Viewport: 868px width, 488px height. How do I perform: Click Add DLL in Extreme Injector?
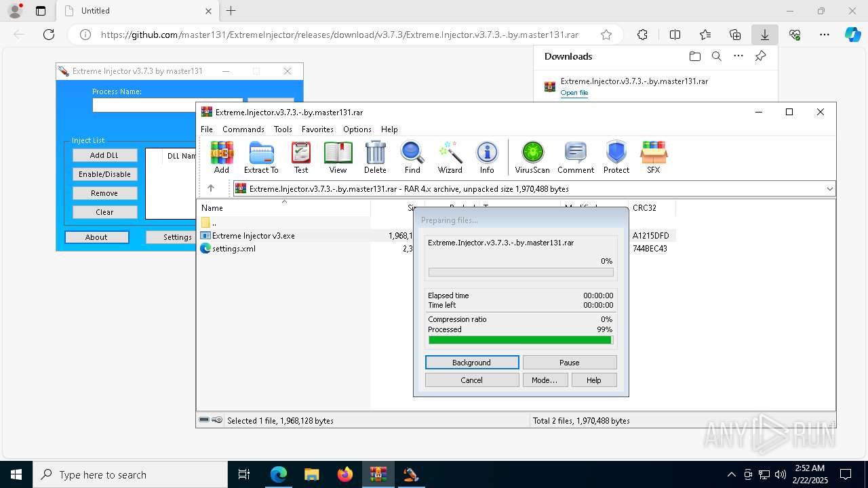coord(104,155)
